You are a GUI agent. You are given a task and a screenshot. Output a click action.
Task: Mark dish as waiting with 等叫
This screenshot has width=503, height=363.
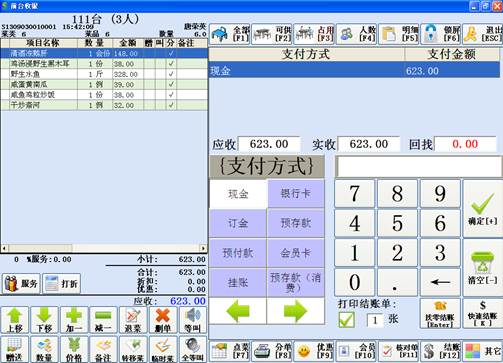coord(193,320)
